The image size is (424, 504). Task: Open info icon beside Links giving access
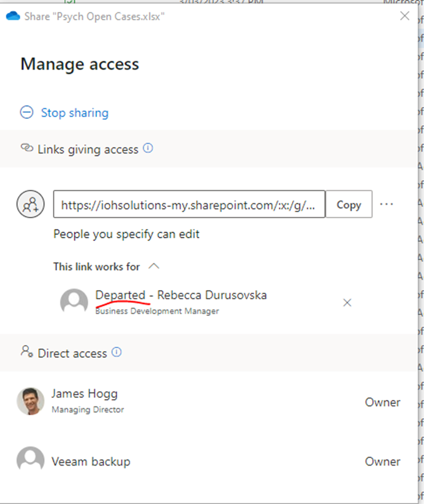(x=148, y=148)
